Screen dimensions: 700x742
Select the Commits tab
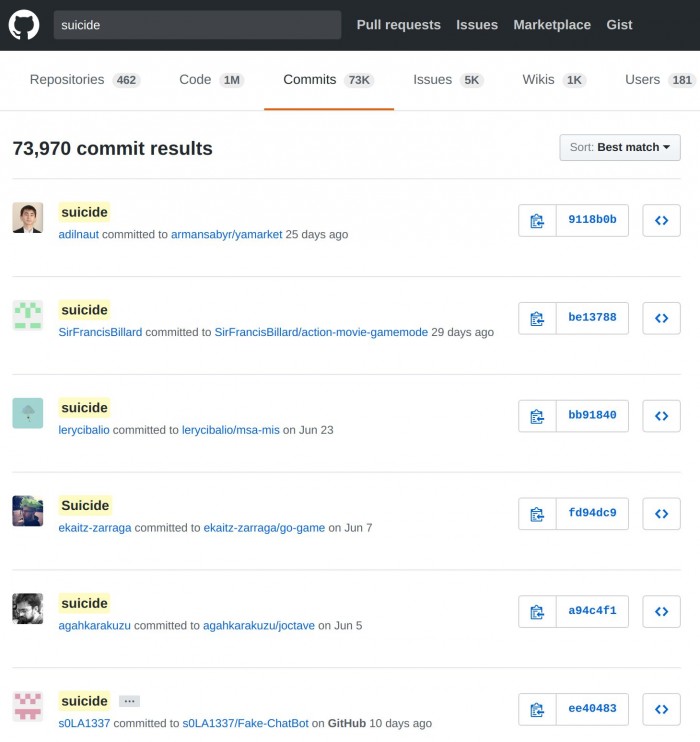[x=329, y=80]
